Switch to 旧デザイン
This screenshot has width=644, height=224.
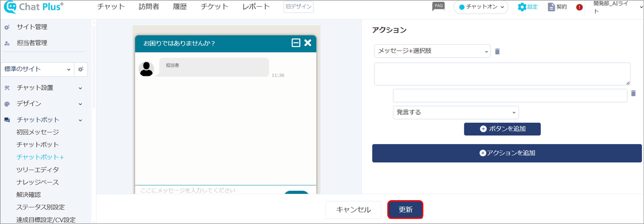point(298,7)
